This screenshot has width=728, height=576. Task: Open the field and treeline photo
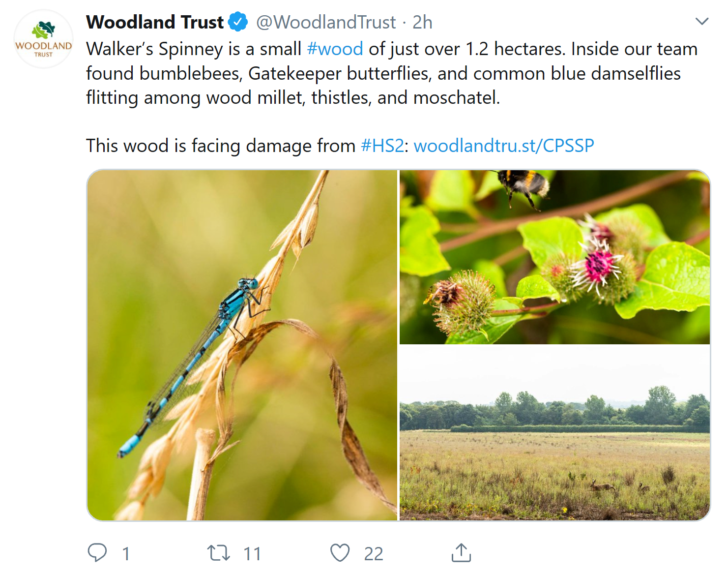[x=554, y=433]
